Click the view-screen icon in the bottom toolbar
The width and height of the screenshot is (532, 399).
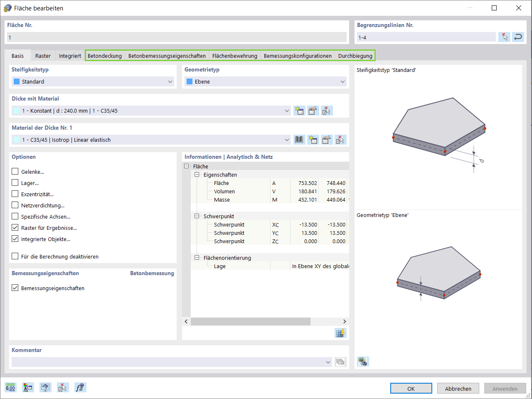click(45, 387)
